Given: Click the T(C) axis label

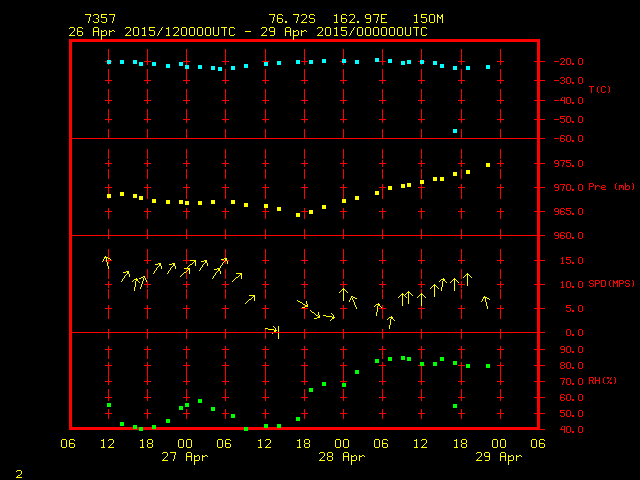Looking at the screenshot, I should (599, 90).
